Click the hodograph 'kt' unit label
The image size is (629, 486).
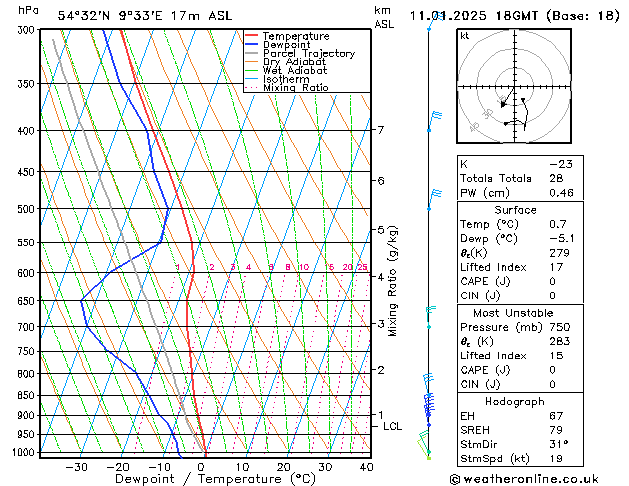click(465, 35)
